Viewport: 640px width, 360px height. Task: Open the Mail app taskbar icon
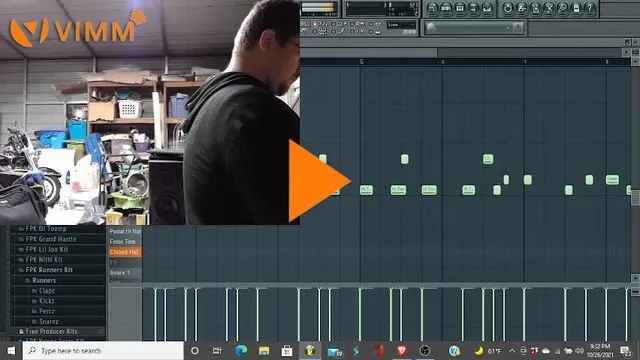[x=334, y=351]
